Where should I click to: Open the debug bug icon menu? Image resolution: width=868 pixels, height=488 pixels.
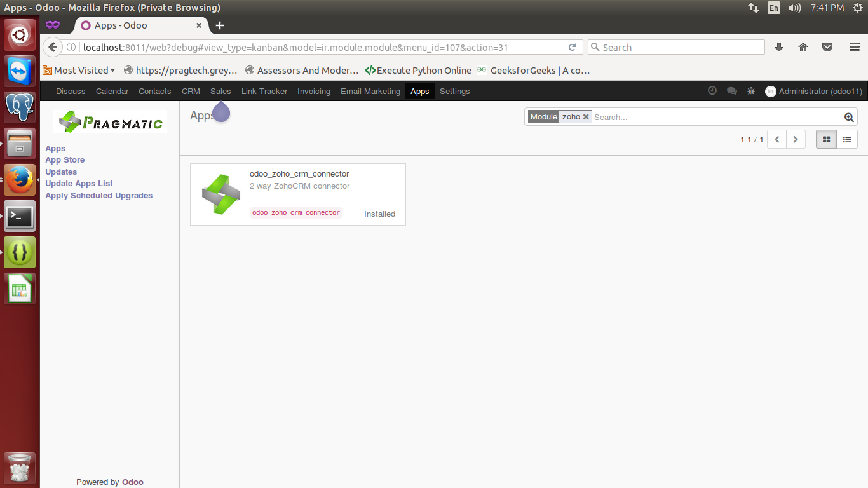pyautogui.click(x=751, y=91)
